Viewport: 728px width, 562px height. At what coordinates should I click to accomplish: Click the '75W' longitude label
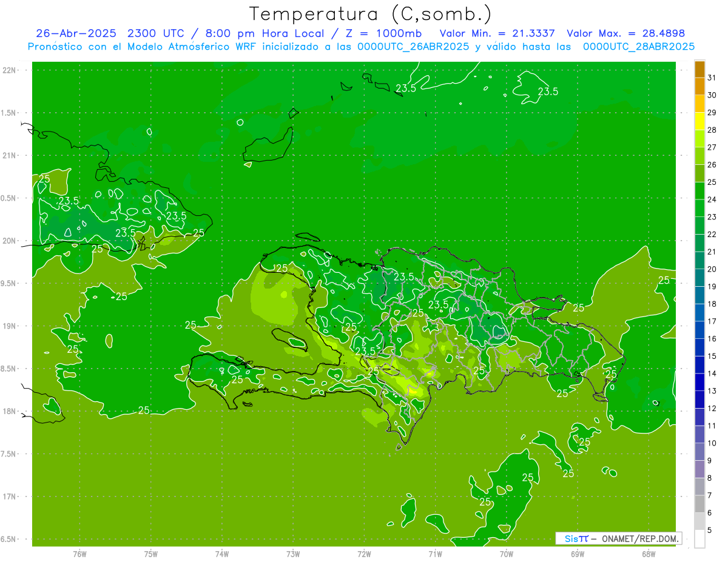coord(151,554)
